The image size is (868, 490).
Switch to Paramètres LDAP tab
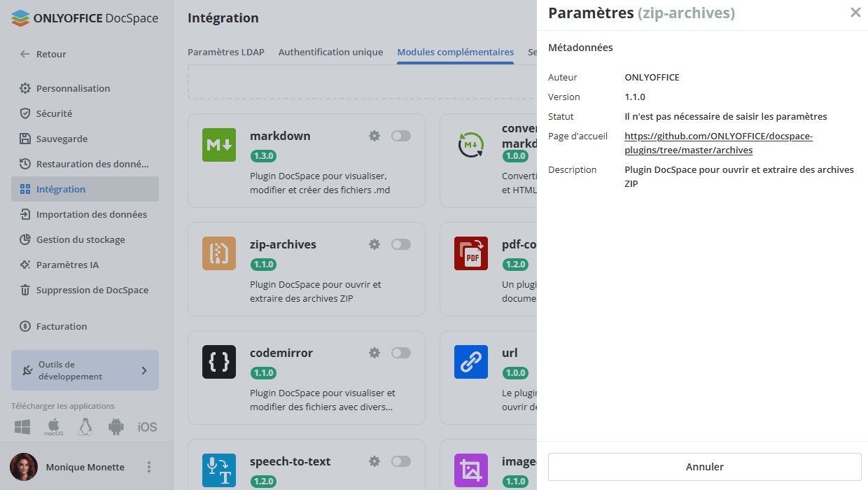coord(226,52)
